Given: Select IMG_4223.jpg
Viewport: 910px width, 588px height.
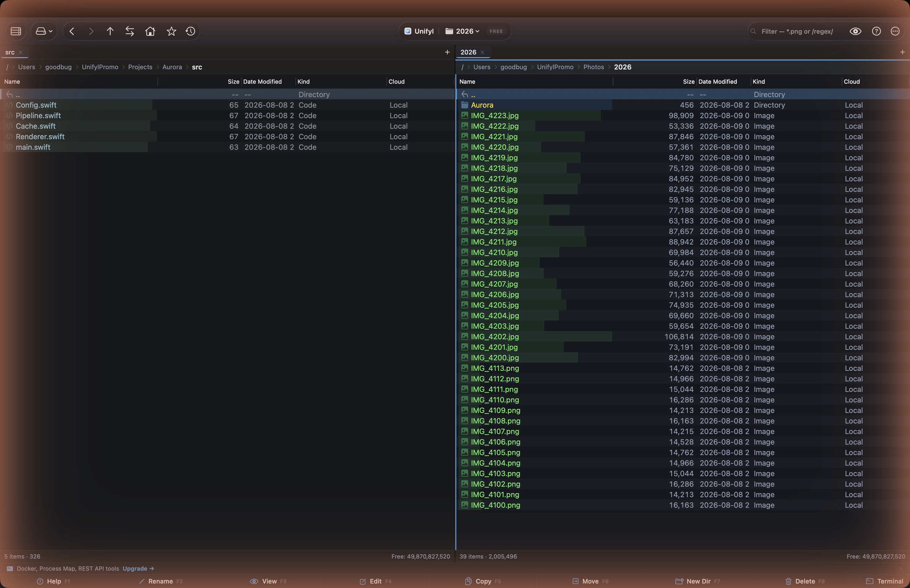Looking at the screenshot, I should [683, 116].
